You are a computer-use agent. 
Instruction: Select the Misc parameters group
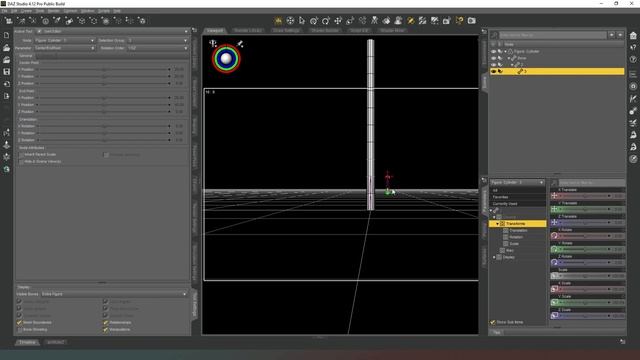[510, 251]
